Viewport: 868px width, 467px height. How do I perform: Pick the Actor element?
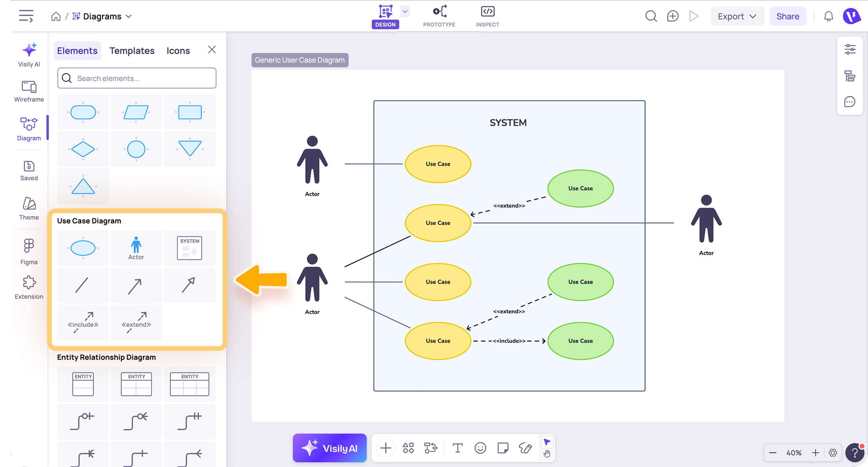136,248
